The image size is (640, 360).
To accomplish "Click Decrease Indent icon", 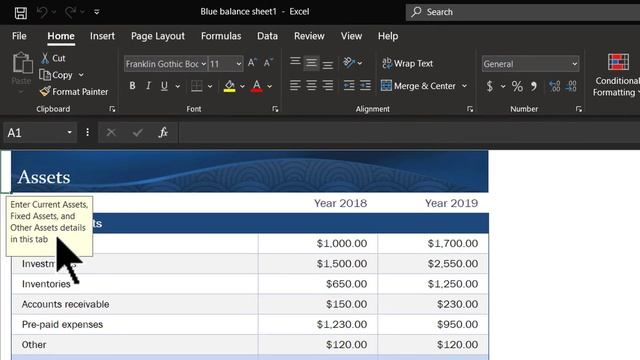I will 349,85.
